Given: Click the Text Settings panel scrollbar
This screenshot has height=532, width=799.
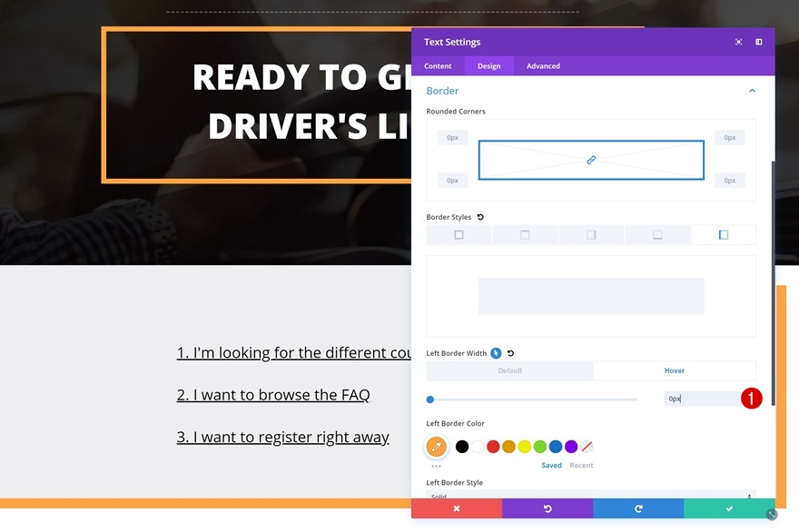Looking at the screenshot, I should [773, 283].
